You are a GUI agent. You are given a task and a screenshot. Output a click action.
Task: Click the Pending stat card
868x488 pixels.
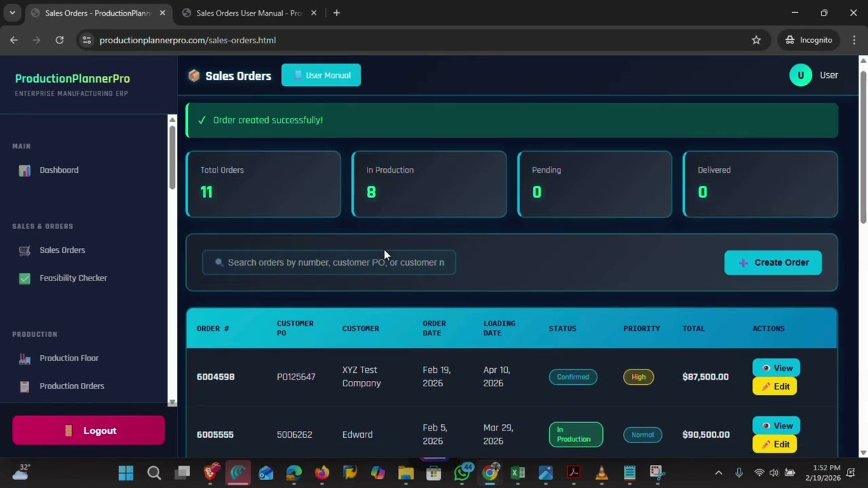coord(595,184)
